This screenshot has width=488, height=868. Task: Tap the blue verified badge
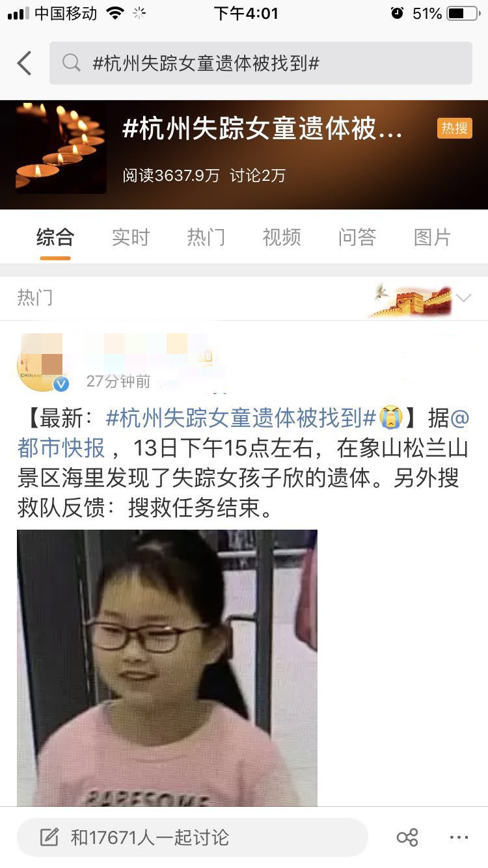(61, 384)
